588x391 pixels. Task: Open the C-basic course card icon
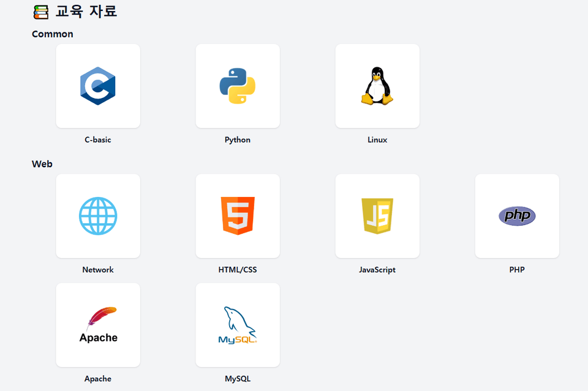[x=98, y=86]
